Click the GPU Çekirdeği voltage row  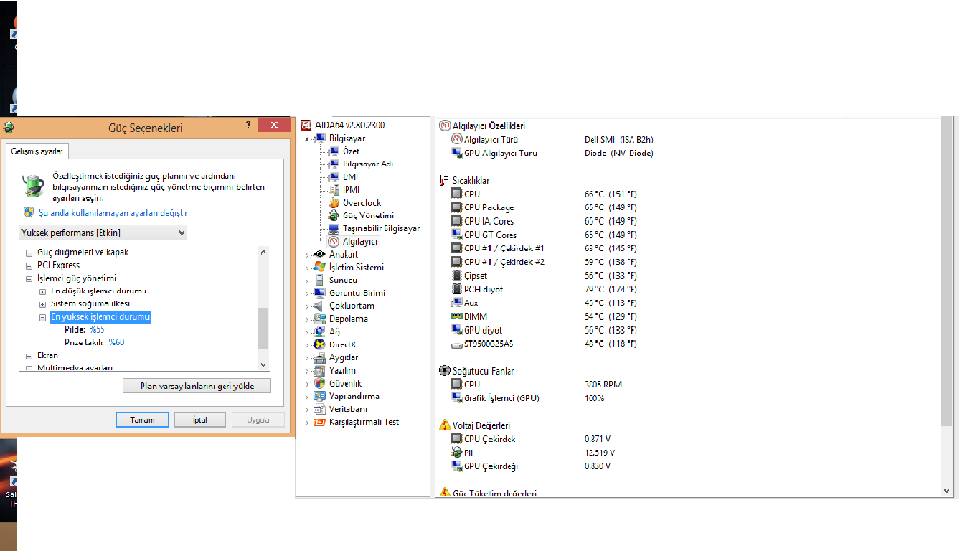point(531,466)
